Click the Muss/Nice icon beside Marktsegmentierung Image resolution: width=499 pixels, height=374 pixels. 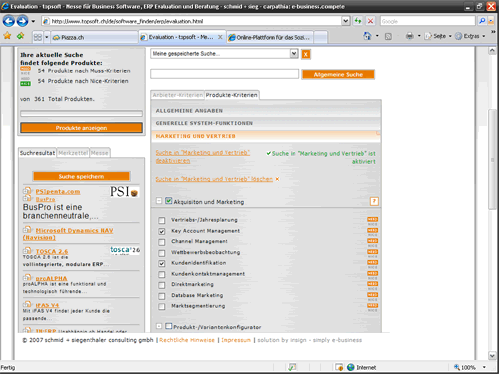point(372,307)
